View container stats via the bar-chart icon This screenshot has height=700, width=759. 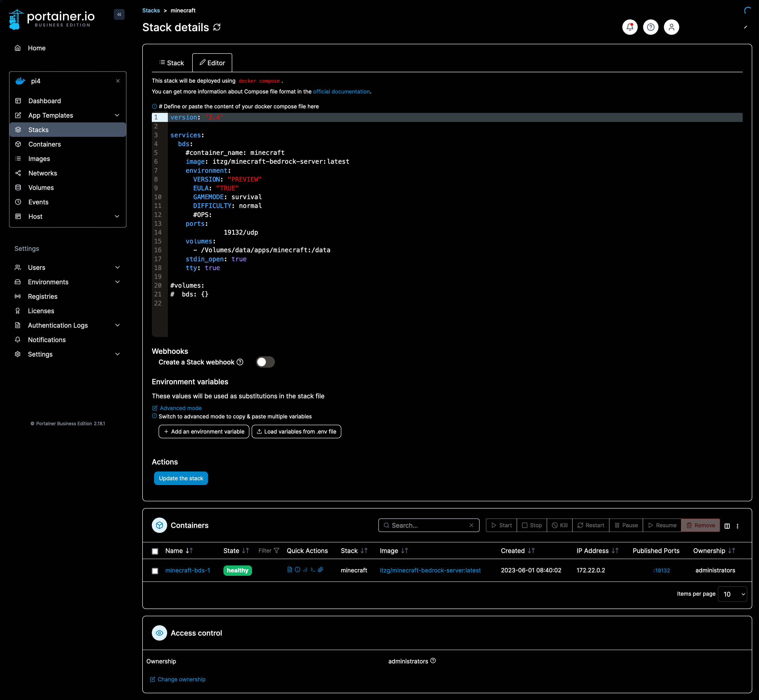point(305,570)
